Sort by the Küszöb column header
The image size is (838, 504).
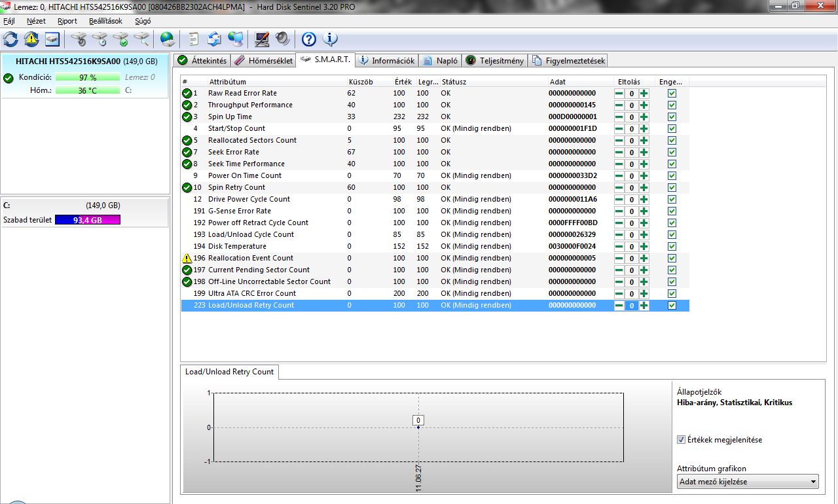click(369, 82)
